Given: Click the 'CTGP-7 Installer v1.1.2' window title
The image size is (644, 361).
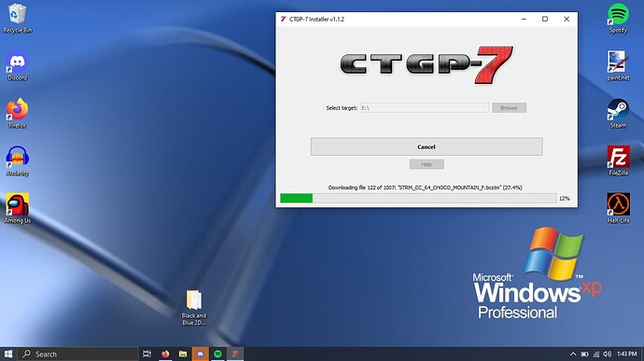Looking at the screenshot, I should point(316,19).
